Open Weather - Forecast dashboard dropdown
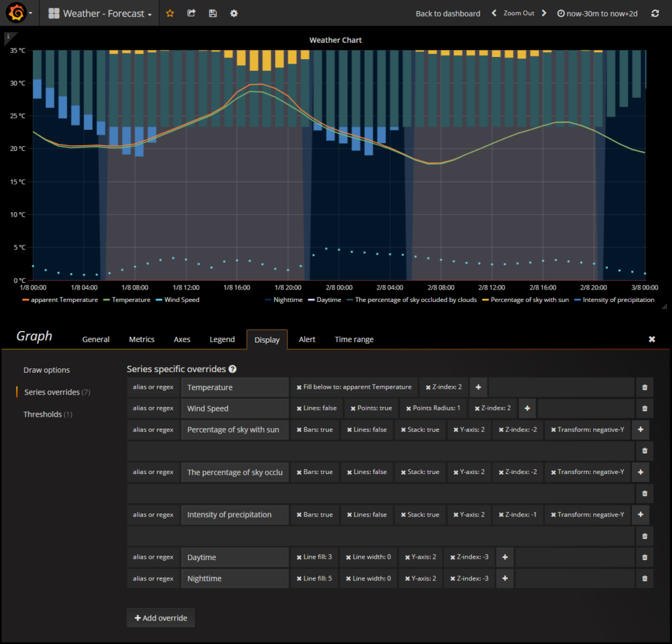The height and width of the screenshot is (644, 672). click(100, 13)
